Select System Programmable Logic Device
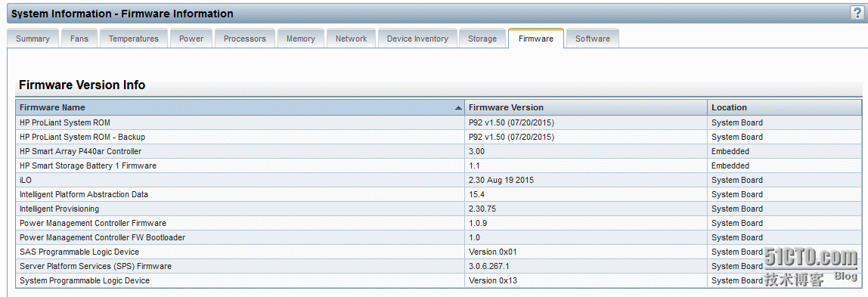 [84, 280]
